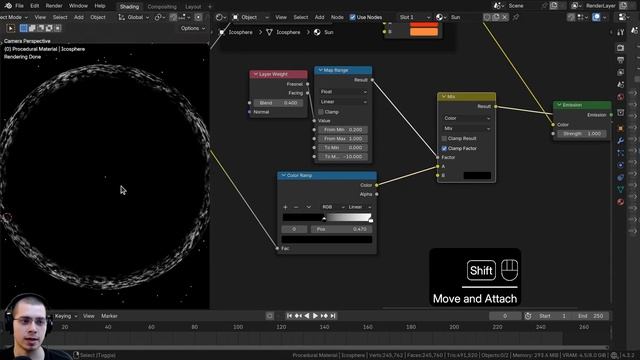The width and height of the screenshot is (640, 360).
Task: Click the Blender logo icon
Action: pyautogui.click(x=7, y=6)
